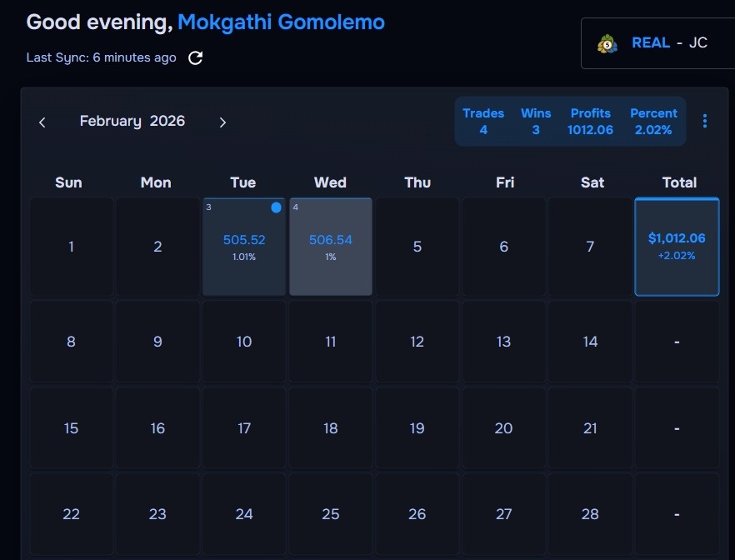Select calendar day 20
The width and height of the screenshot is (735, 560).
pyautogui.click(x=503, y=427)
